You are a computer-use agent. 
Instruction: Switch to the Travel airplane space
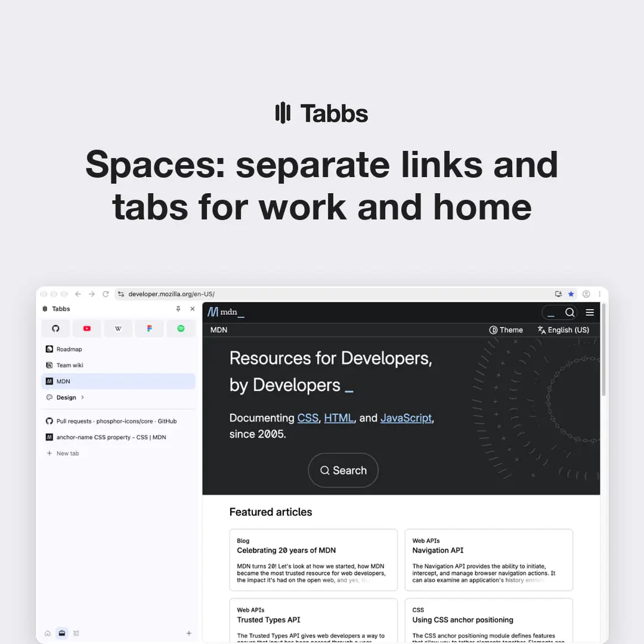pos(76,633)
